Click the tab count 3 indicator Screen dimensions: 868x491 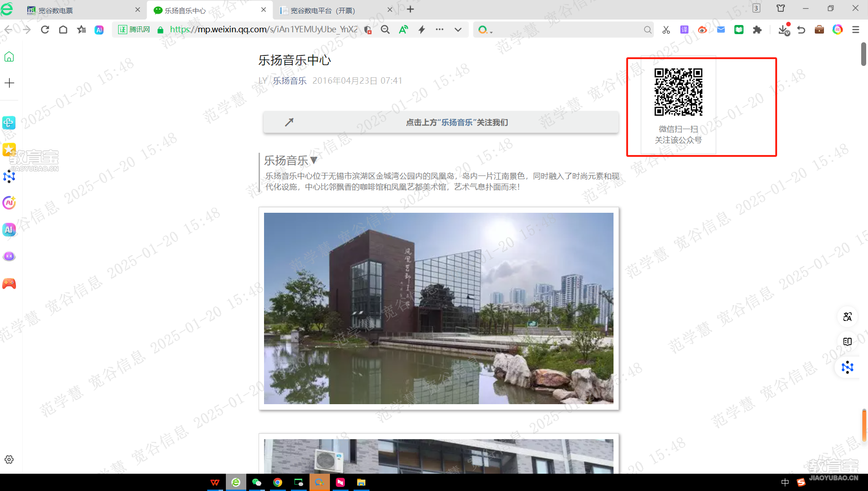pos(756,8)
